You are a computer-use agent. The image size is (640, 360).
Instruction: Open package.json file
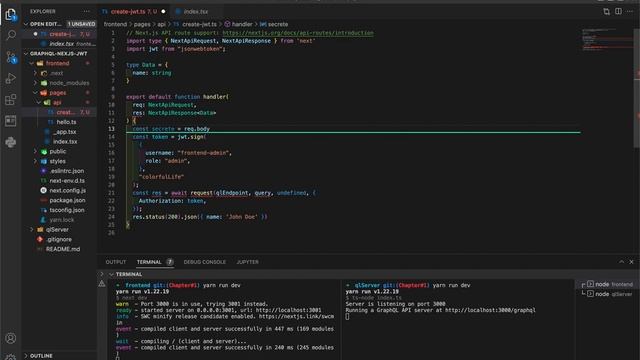coord(59,200)
